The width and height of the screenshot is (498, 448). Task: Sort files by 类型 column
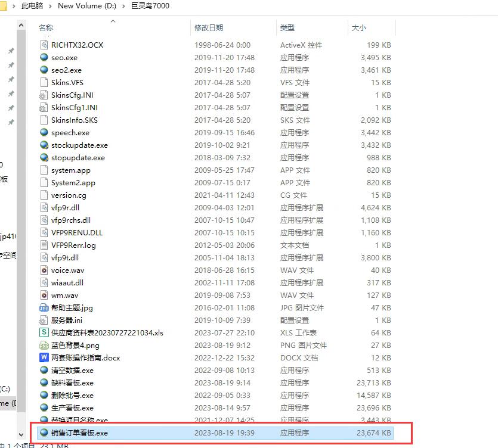pyautogui.click(x=287, y=28)
